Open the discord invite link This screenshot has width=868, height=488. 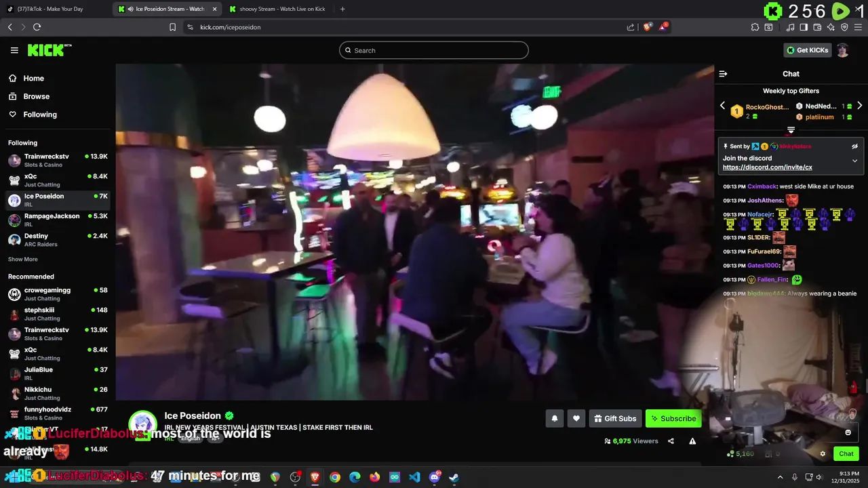click(767, 167)
